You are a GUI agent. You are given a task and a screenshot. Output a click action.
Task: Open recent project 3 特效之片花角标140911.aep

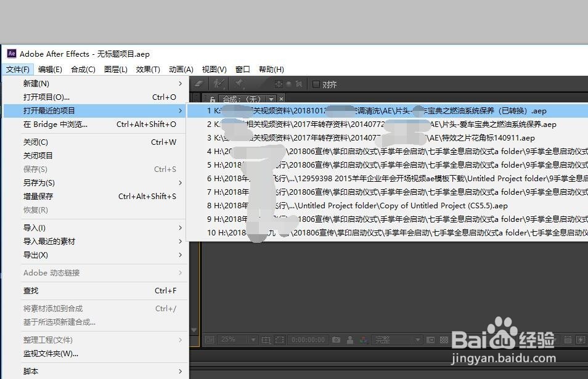tap(387, 137)
